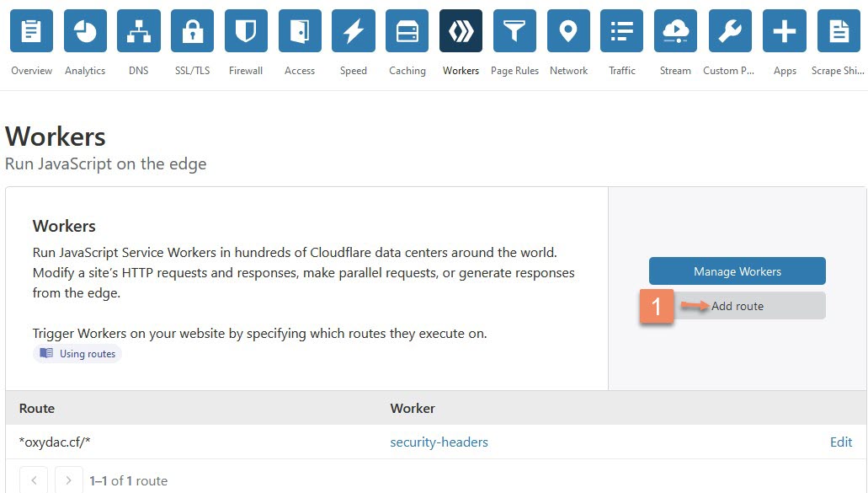Open the Caching drive icon
868x493 pixels.
click(x=407, y=31)
